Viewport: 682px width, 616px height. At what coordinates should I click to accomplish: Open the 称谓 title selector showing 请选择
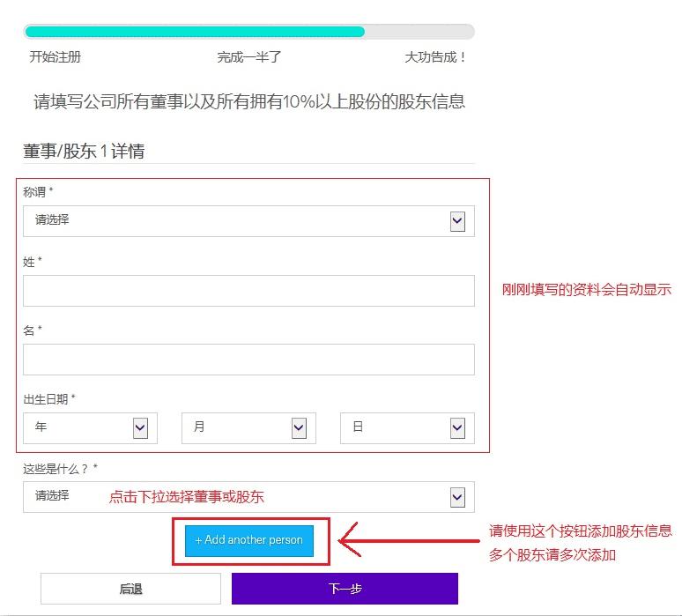[238, 221]
